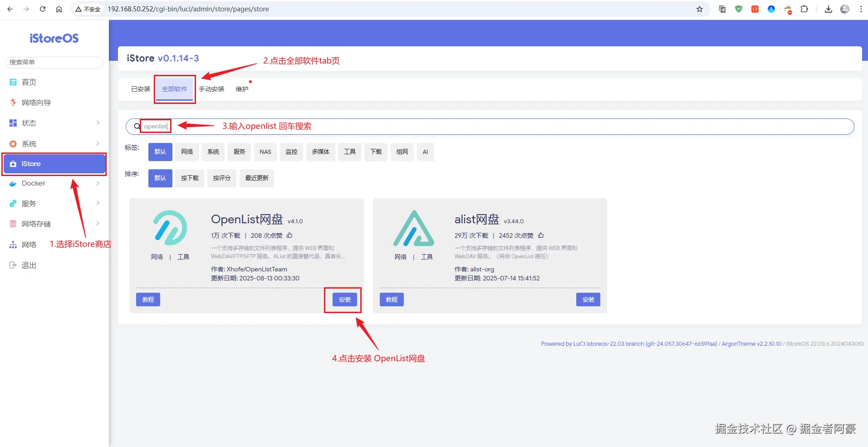This screenshot has height=447, width=868.
Task: Expand the Docker sidebar menu
Action: coord(54,183)
